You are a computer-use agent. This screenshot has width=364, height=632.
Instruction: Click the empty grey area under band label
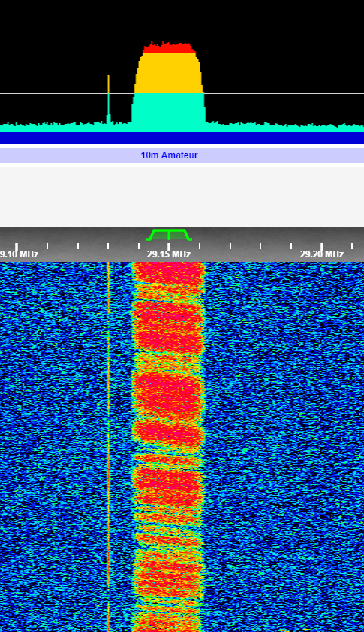(182, 197)
